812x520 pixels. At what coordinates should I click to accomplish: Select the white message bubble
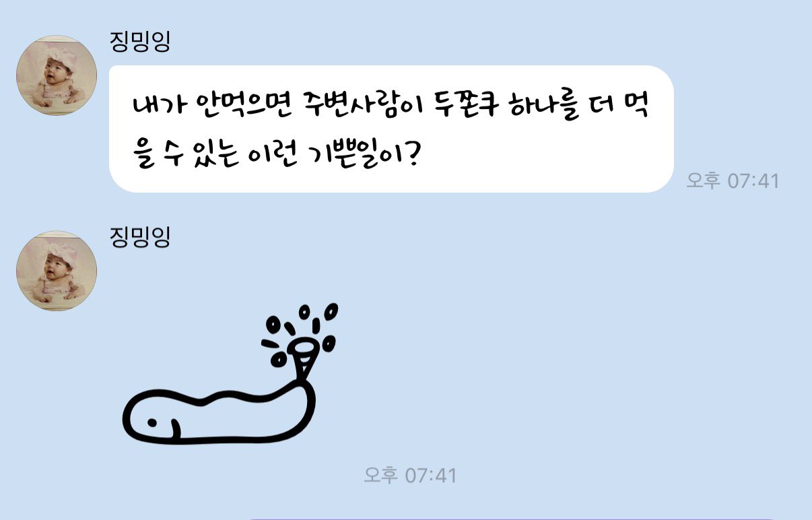391,129
